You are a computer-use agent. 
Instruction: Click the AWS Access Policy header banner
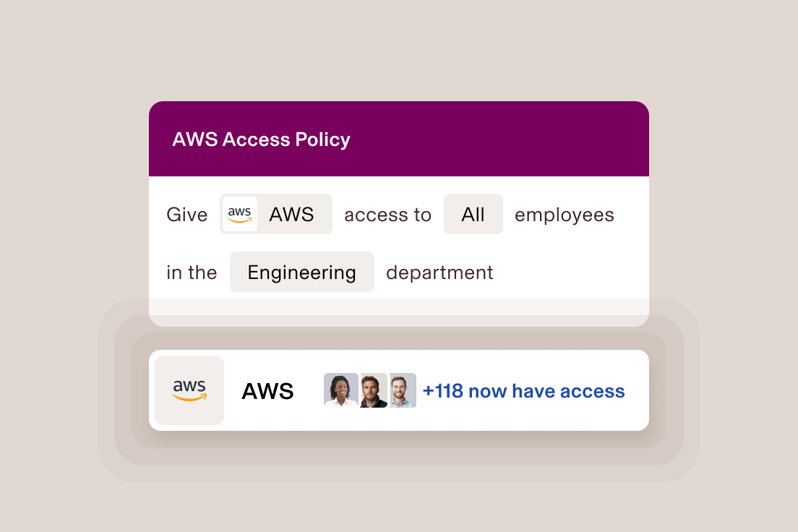tap(398, 139)
